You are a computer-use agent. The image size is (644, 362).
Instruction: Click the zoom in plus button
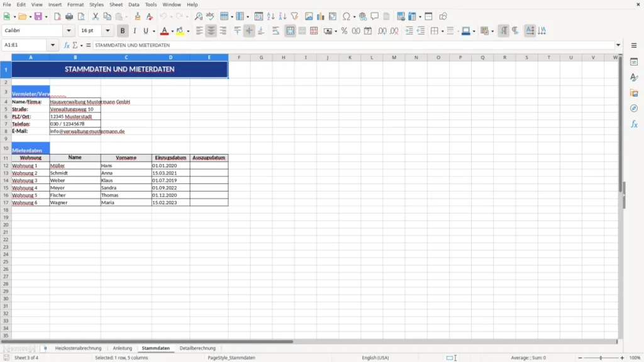622,358
